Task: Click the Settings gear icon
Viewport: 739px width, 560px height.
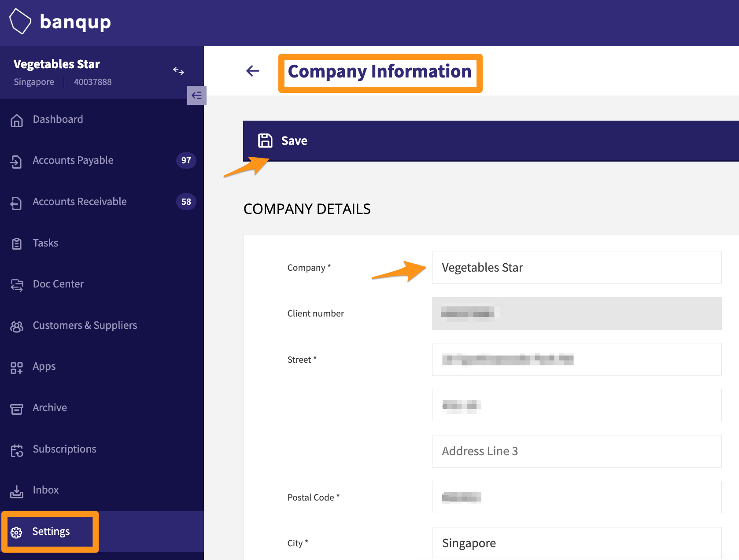Action: (16, 532)
